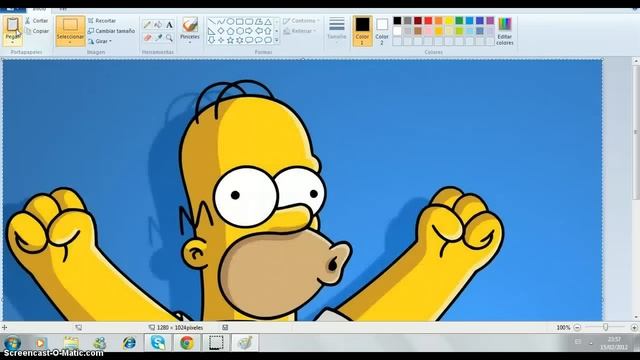The height and width of the screenshot is (360, 640).
Task: Click the zoom slider handle
Action: (x=606, y=327)
